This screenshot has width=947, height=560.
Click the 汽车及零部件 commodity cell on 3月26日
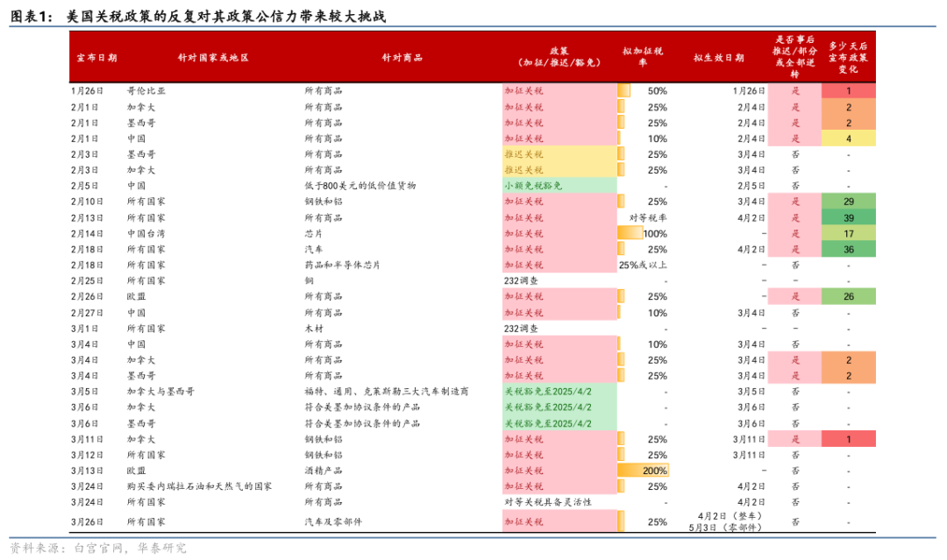(x=331, y=521)
